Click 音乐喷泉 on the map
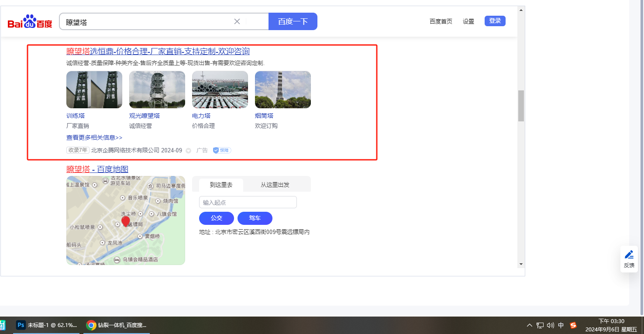Viewport: 644px width, 334px height. [x=138, y=198]
